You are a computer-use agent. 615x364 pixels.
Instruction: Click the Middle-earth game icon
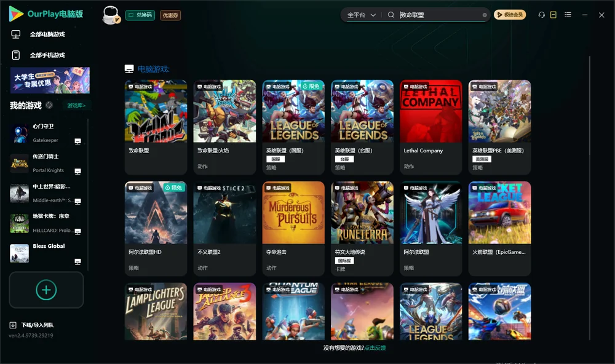point(19,193)
